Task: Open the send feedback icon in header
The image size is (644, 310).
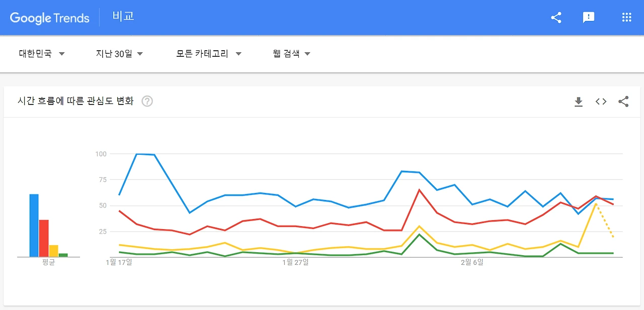Action: (x=588, y=18)
